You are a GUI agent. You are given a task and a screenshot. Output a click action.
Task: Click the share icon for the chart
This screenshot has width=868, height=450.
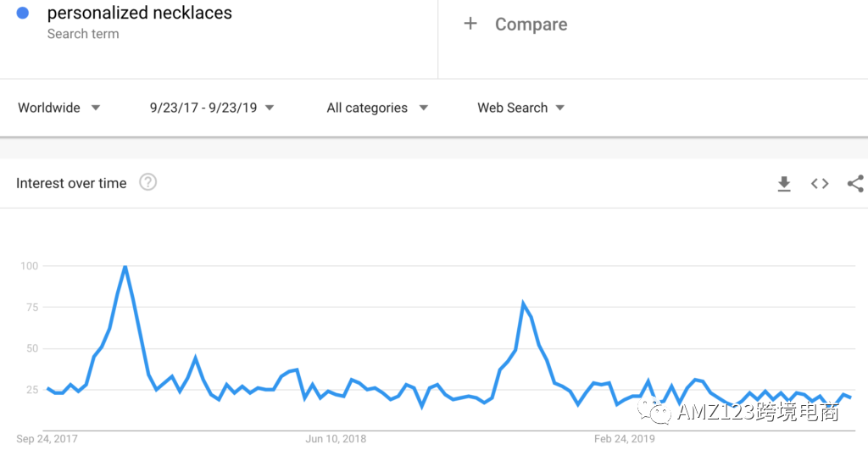[855, 183]
